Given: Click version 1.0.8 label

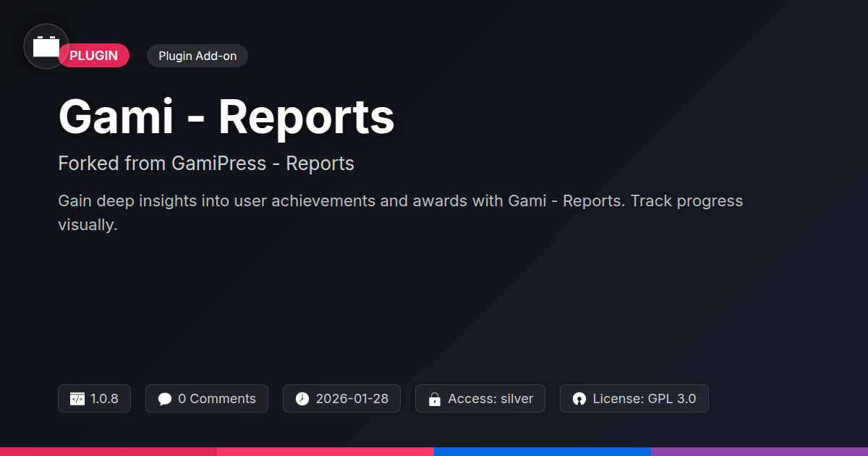Looking at the screenshot, I should pos(104,399).
